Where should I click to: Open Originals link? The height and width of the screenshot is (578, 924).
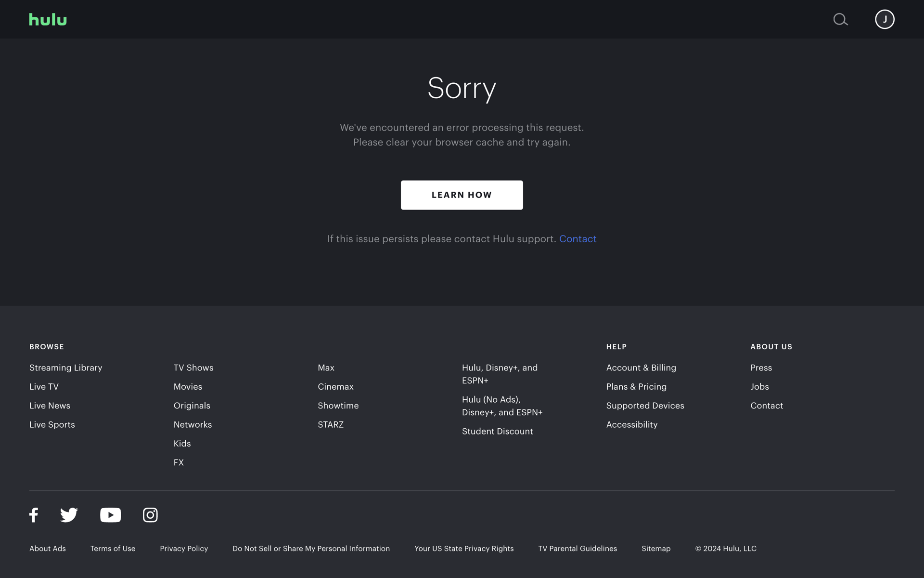pyautogui.click(x=192, y=406)
